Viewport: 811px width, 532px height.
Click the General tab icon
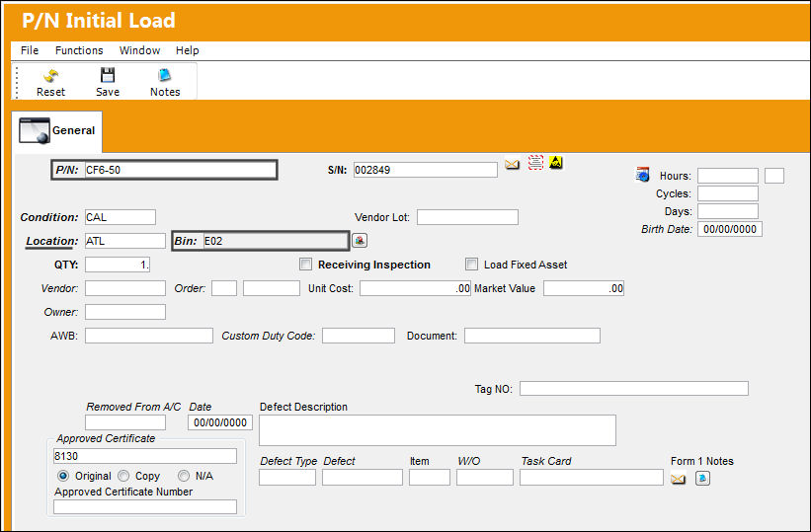pos(35,130)
